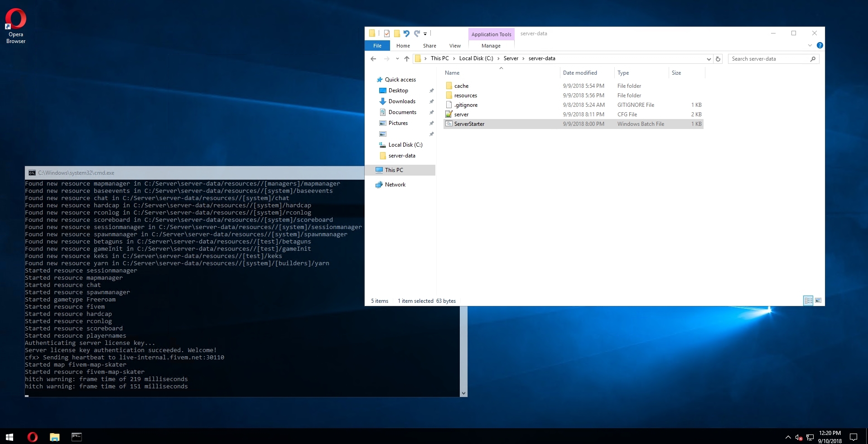Click the muted speaker tray icon
Viewport: 868px width, 444px height.
[799, 437]
